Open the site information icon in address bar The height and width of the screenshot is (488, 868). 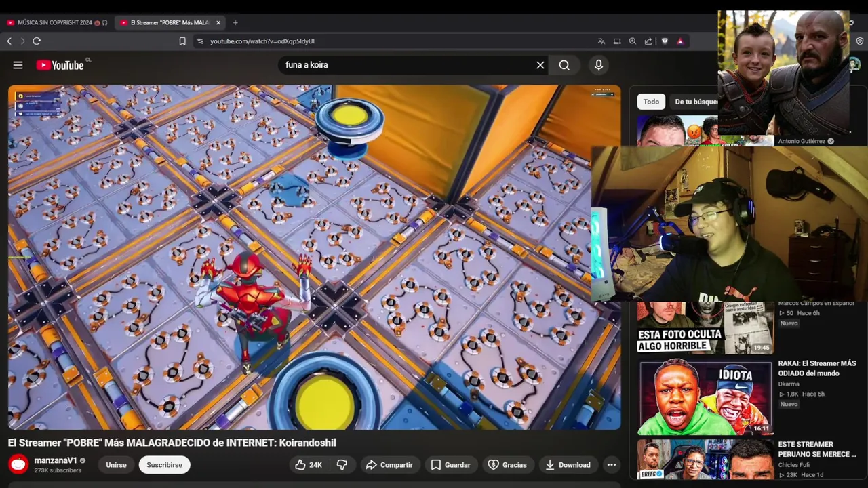[200, 41]
